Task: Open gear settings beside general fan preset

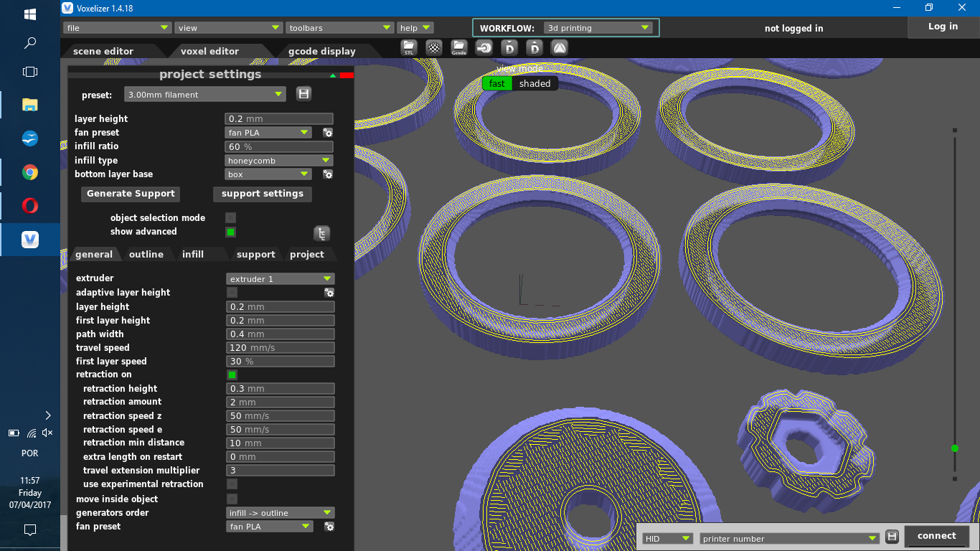Action: click(x=329, y=527)
